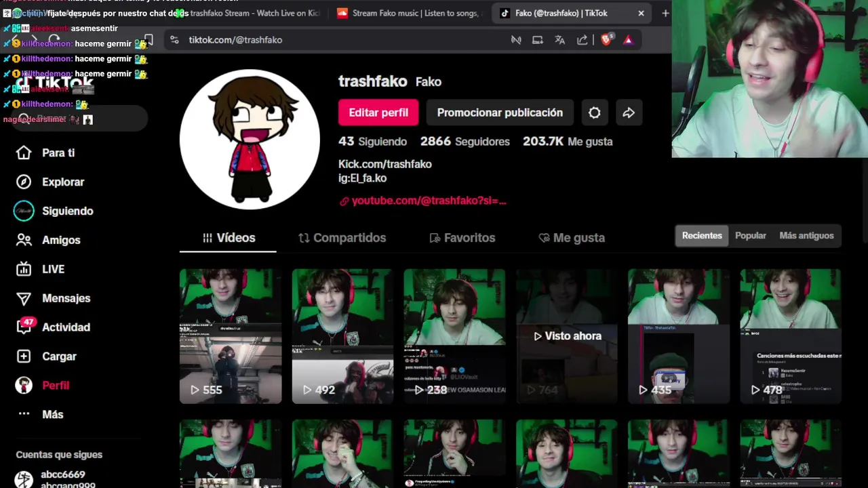This screenshot has height=488, width=868.
Task: Switch to the Stream Fako music SoundCloud tab
Action: (x=408, y=13)
